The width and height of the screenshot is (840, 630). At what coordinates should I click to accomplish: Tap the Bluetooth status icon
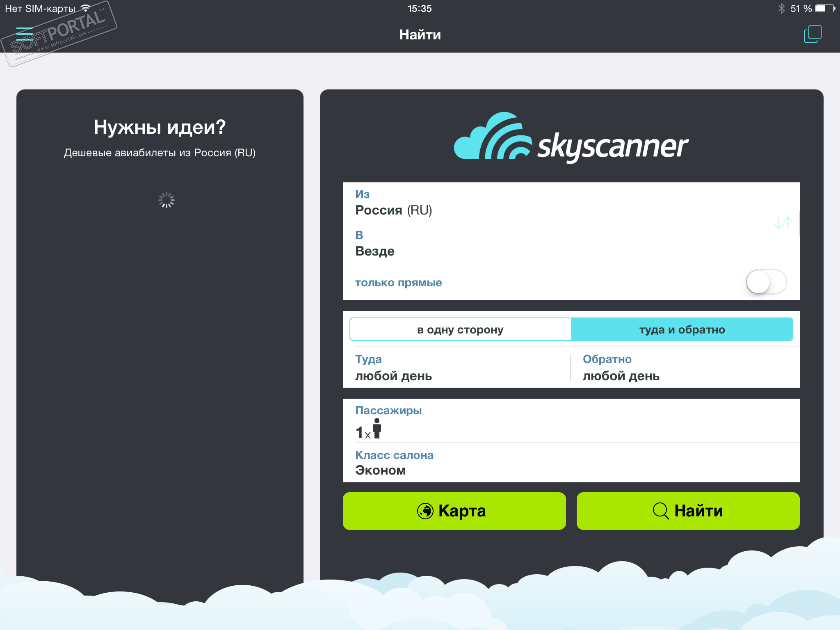point(781,9)
